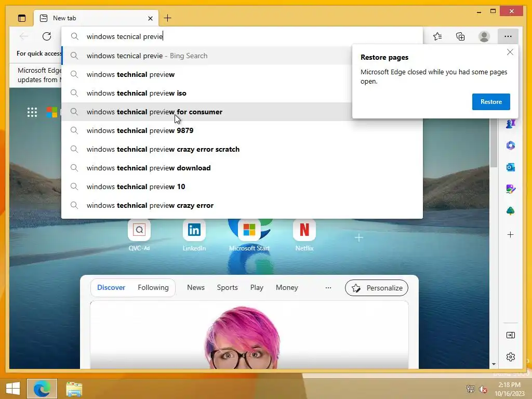The image size is (532, 399).
Task: Open the taskbar clock and date
Action: (x=509, y=389)
